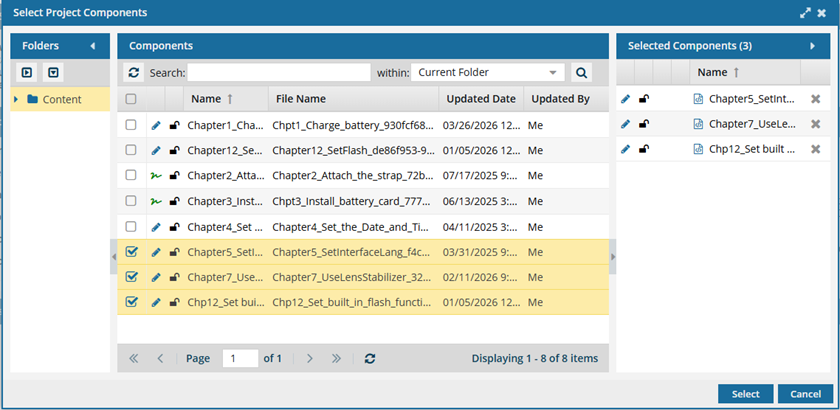840x410 pixels.
Task: Click the Select button
Action: [745, 394]
